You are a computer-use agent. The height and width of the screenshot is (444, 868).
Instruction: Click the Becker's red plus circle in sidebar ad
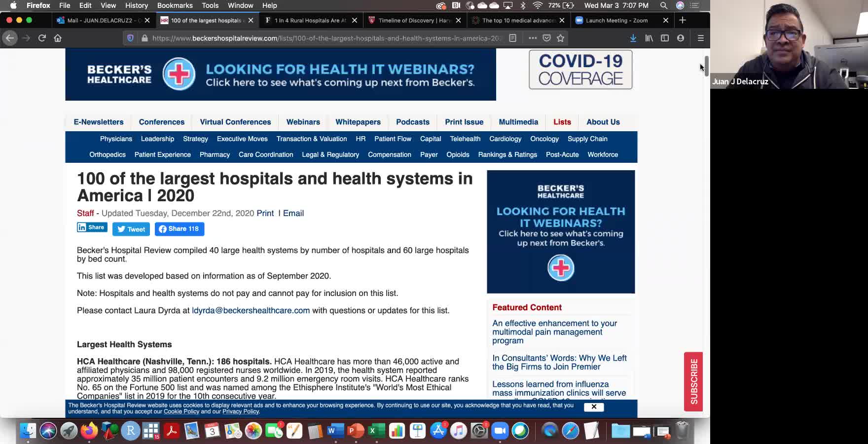561,268
